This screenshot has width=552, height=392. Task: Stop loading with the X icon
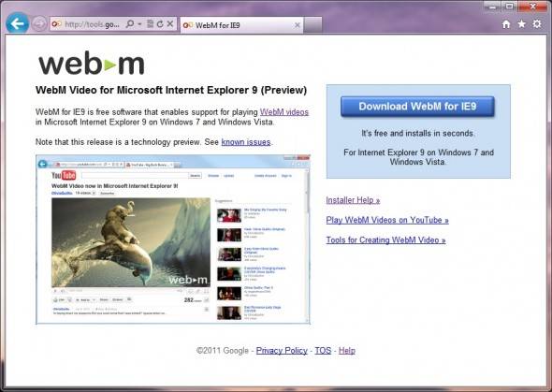(x=170, y=24)
